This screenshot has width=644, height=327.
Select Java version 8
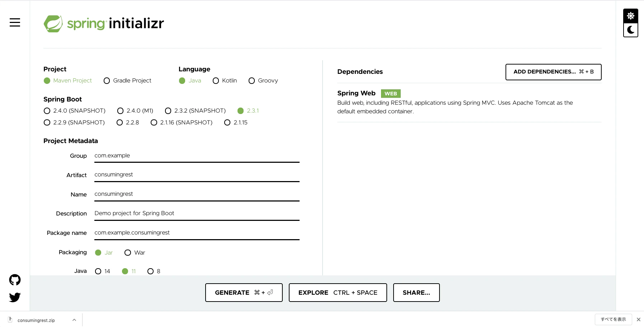click(154, 271)
